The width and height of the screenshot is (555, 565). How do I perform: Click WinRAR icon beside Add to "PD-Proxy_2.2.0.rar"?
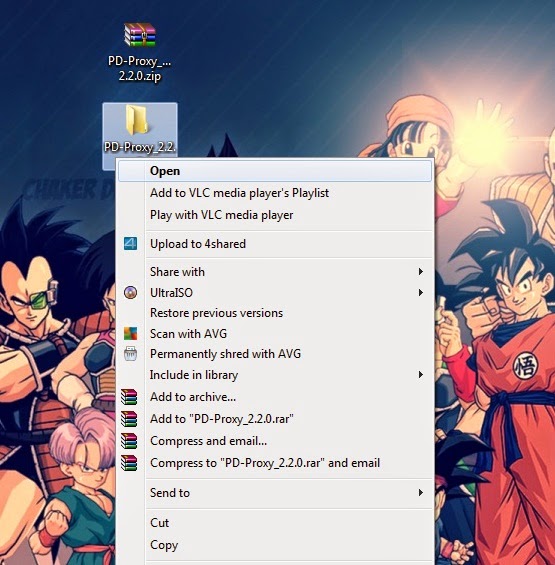129,419
